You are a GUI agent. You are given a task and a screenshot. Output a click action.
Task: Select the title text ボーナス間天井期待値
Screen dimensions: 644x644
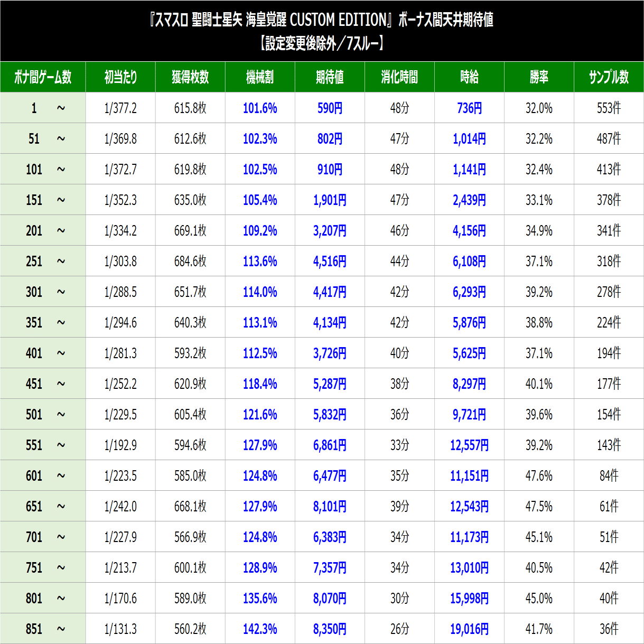point(446,20)
